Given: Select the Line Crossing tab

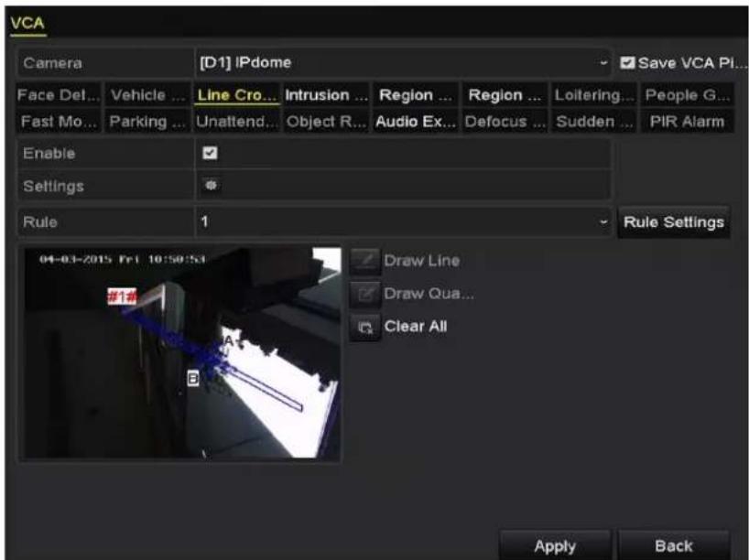Looking at the screenshot, I should 237,95.
